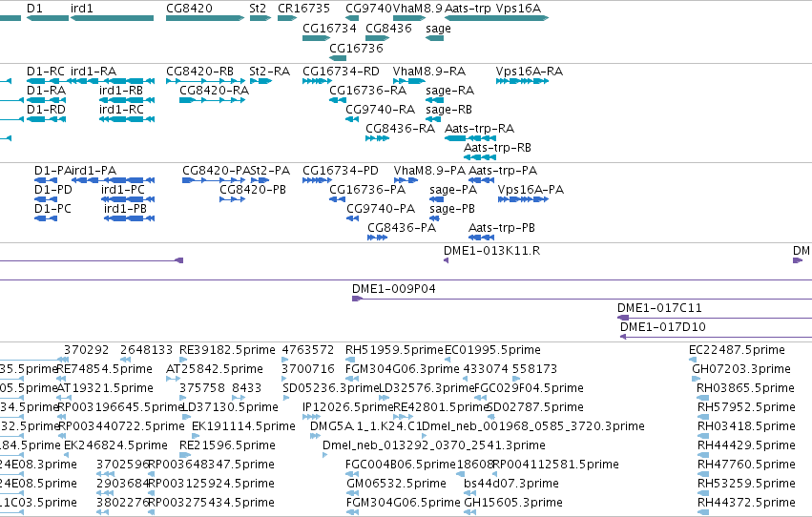The height and width of the screenshot is (517, 812).
Task: Select the ird1-PC protein glyph
Action: (x=128, y=199)
